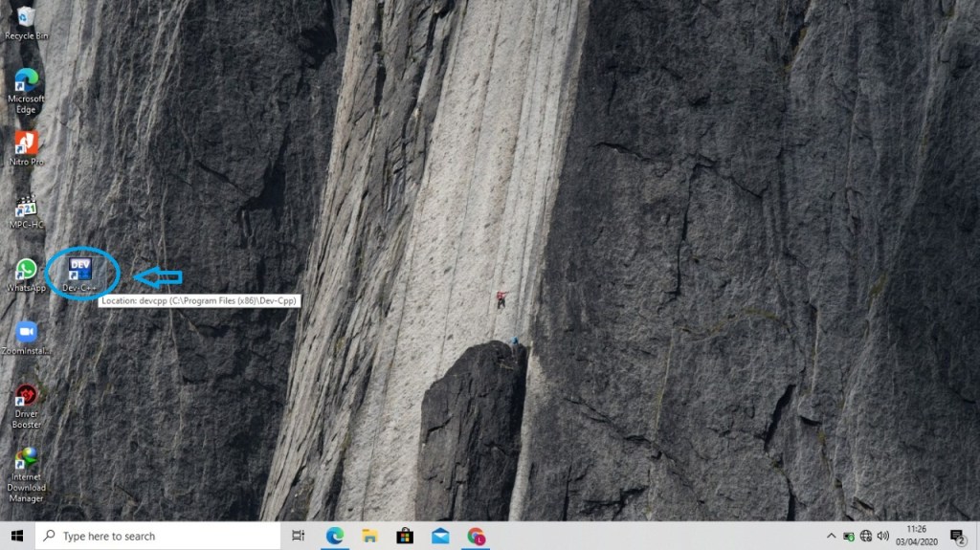Launch Edge from the taskbar

[x=335, y=536]
